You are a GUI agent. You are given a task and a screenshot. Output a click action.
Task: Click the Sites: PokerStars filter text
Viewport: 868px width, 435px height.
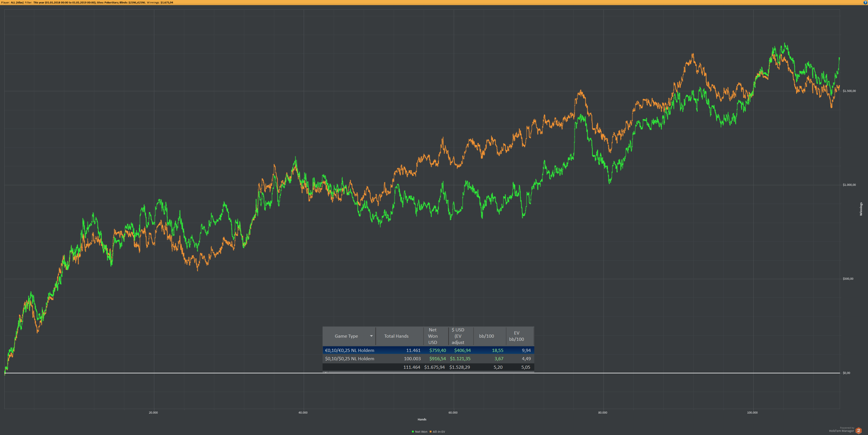pyautogui.click(x=107, y=2)
